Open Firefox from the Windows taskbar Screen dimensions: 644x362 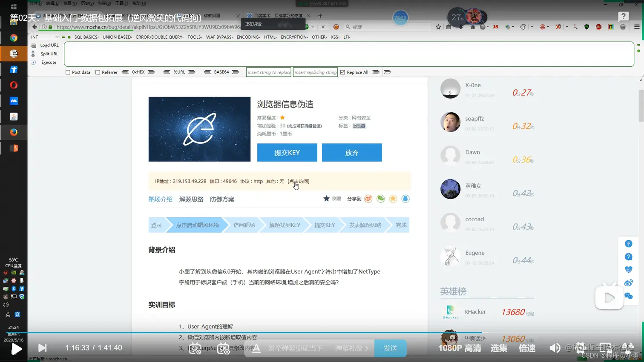14,132
